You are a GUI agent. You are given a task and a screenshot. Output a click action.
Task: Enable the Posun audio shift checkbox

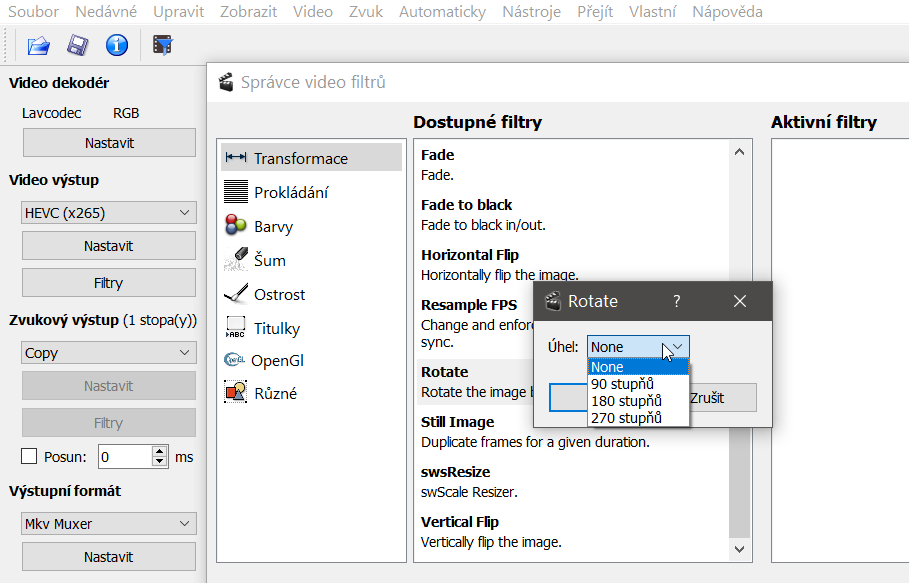pyautogui.click(x=29, y=457)
